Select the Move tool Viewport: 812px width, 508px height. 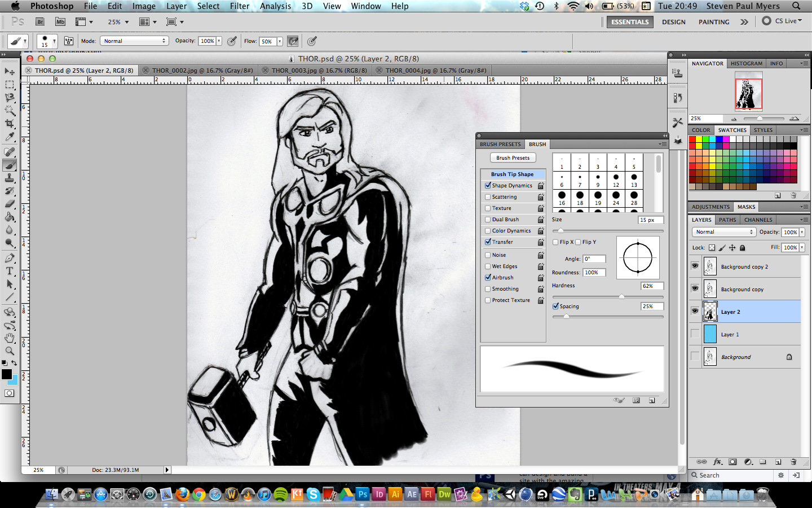pos(10,72)
